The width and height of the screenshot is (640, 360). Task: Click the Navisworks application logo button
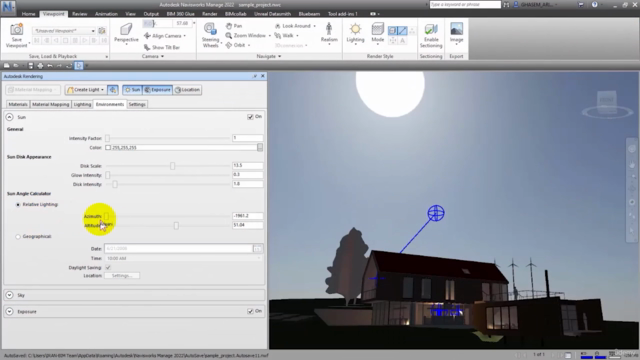pos(8,6)
